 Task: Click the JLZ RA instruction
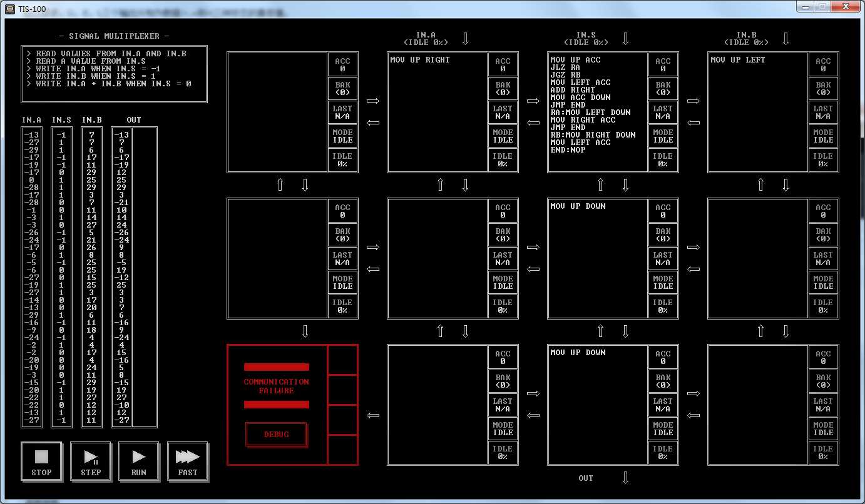coord(565,68)
